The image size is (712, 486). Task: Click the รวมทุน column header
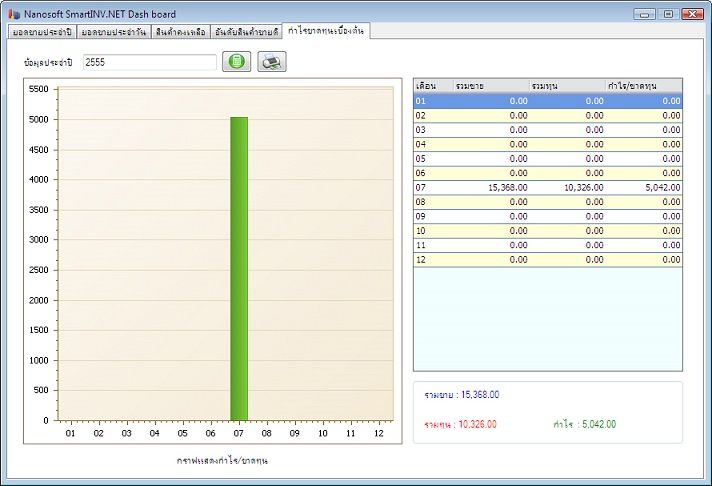pyautogui.click(x=567, y=86)
